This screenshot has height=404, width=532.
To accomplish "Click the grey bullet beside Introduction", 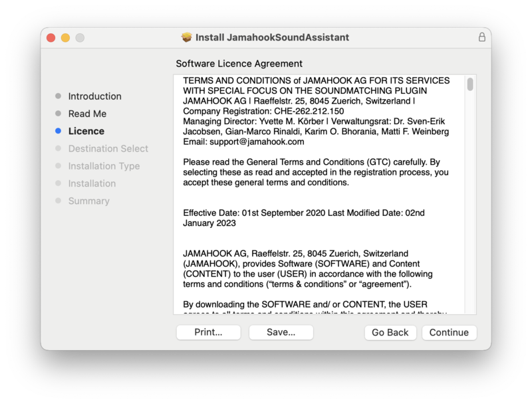I will 58,96.
